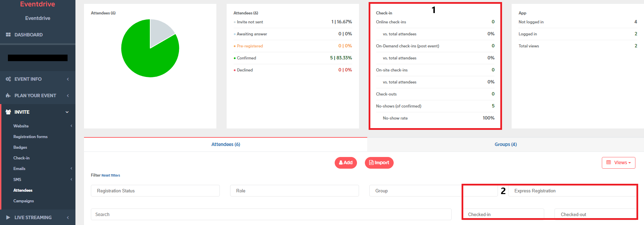Open the Views dropdown button
The image size is (644, 225).
[x=619, y=163]
